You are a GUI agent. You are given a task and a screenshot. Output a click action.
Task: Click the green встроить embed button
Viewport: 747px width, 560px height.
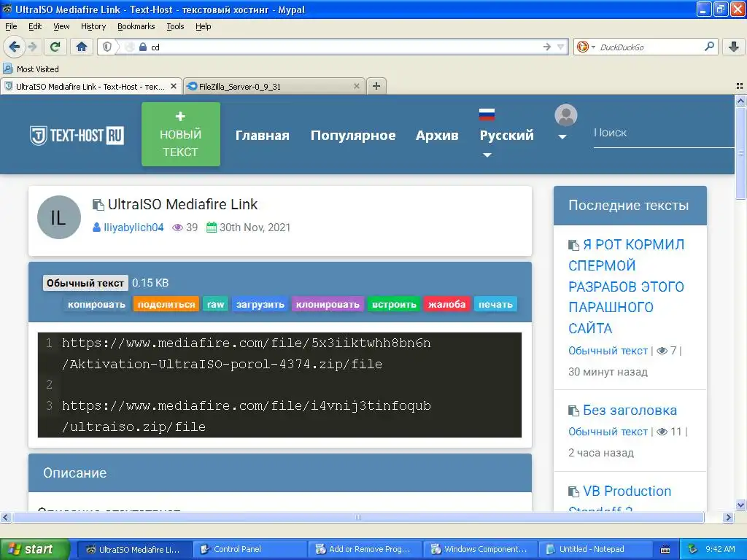394,304
